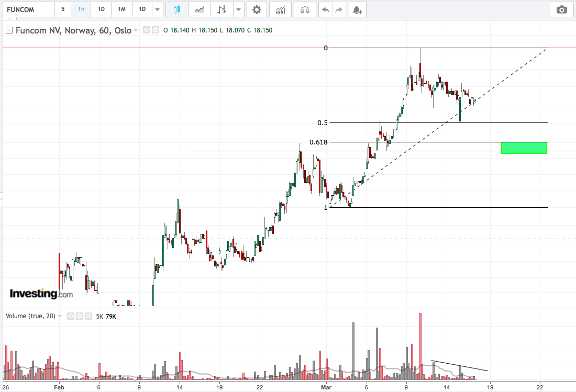Image resolution: width=576 pixels, height=392 pixels.
Task: Click the Fibonacci 0 level label
Action: pyautogui.click(x=326, y=48)
